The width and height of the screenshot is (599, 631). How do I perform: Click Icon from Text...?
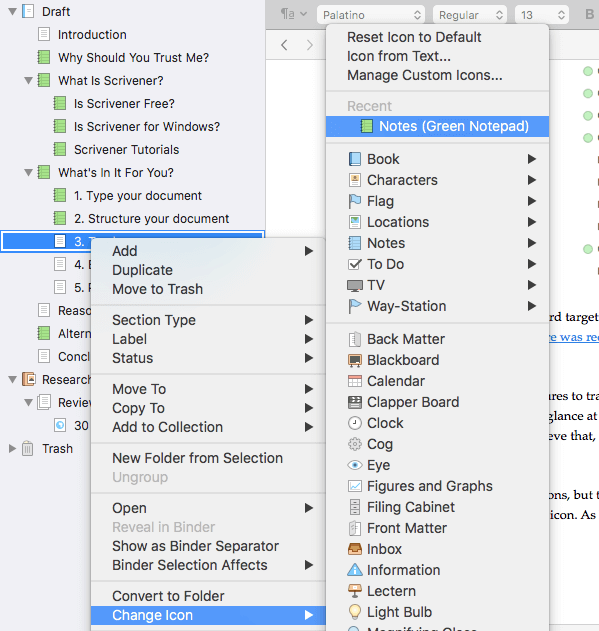pyautogui.click(x=437, y=56)
